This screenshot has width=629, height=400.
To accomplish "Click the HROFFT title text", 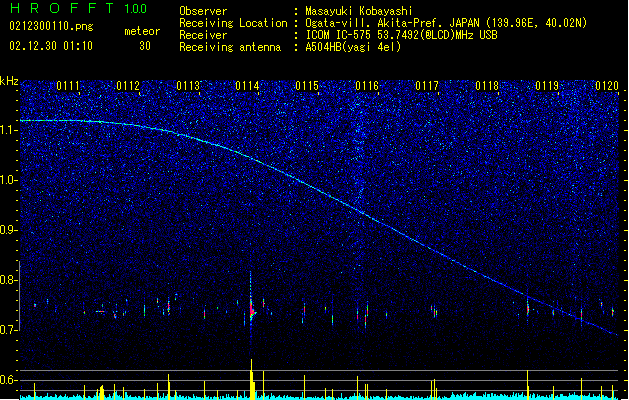I will tap(63, 8).
